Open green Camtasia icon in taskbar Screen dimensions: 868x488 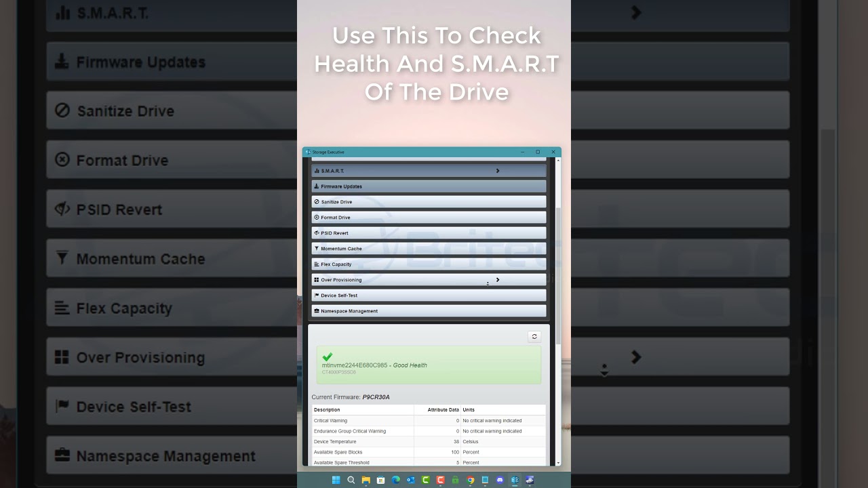[x=426, y=480]
